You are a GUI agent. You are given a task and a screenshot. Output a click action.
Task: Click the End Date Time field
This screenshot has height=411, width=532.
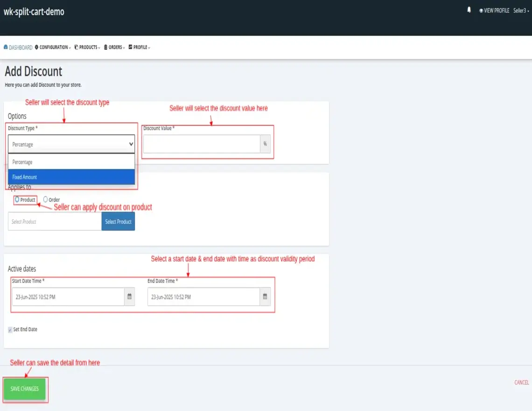(x=203, y=297)
